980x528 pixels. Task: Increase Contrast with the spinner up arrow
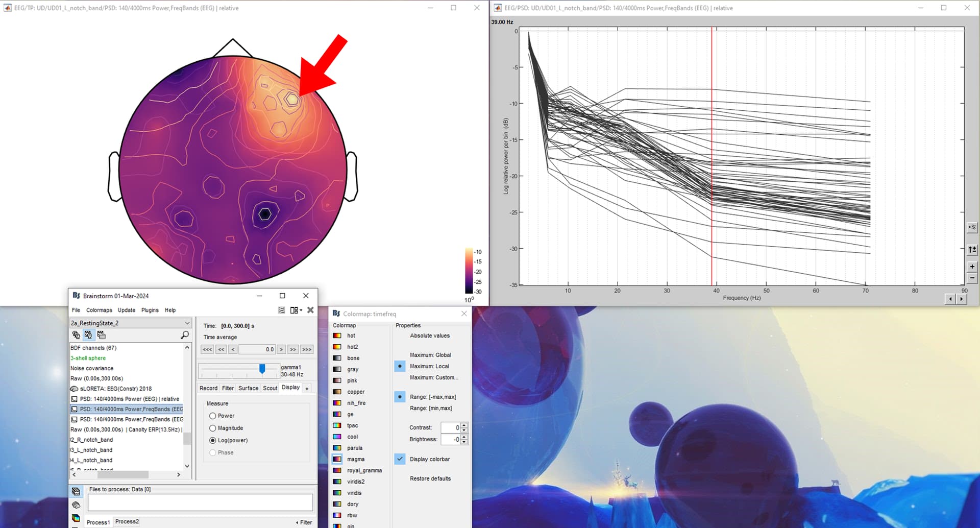[x=464, y=425]
